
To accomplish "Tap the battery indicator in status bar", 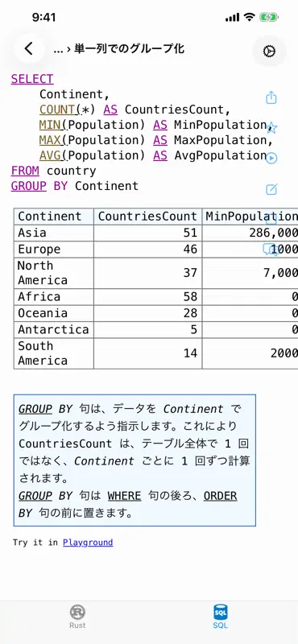I will coord(269,17).
